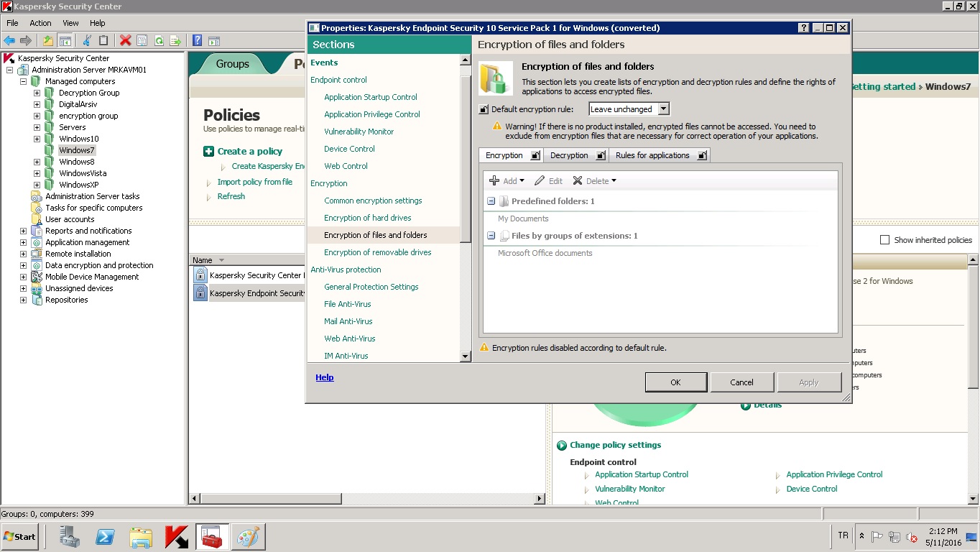This screenshot has height=552, width=980.
Task: Expand the Windows10 tree node
Action: (37, 139)
